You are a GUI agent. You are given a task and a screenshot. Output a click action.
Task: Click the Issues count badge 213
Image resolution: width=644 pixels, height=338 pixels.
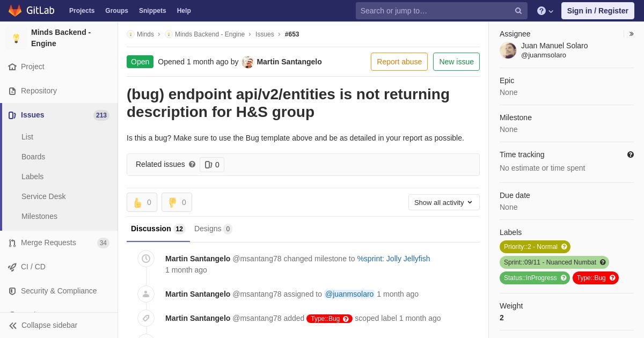click(x=101, y=115)
